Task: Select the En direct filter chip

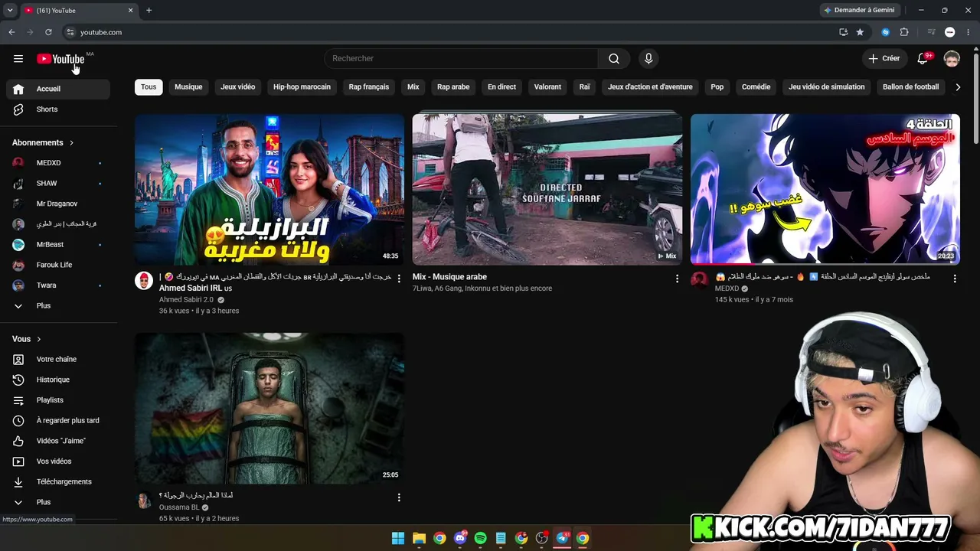Action: [x=502, y=87]
